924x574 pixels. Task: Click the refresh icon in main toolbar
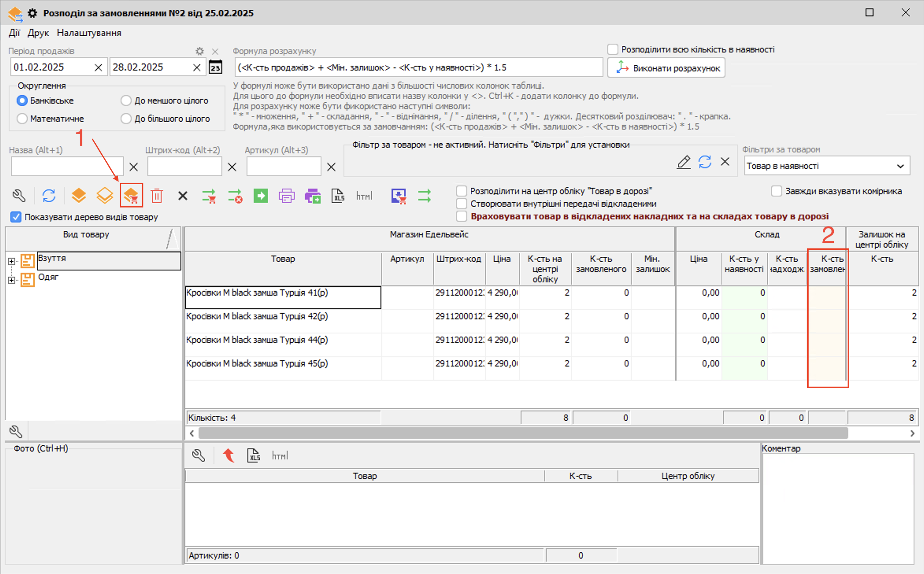point(49,196)
